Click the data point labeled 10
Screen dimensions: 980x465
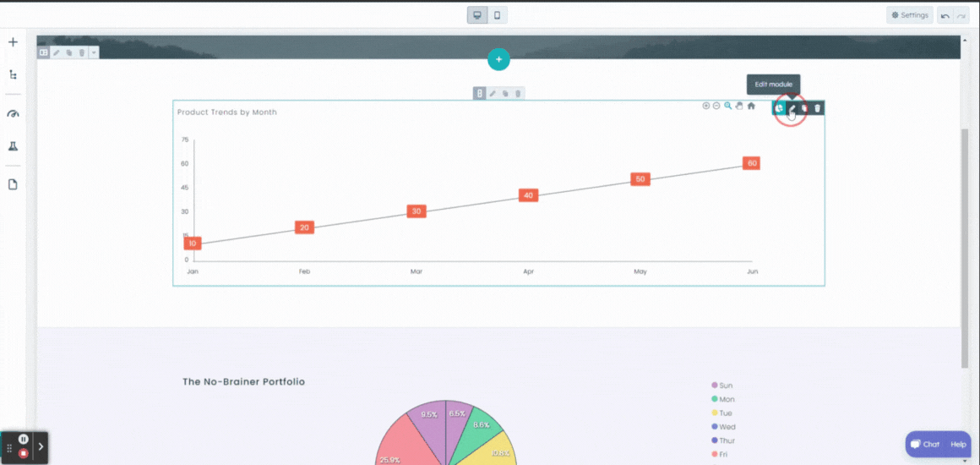[193, 243]
